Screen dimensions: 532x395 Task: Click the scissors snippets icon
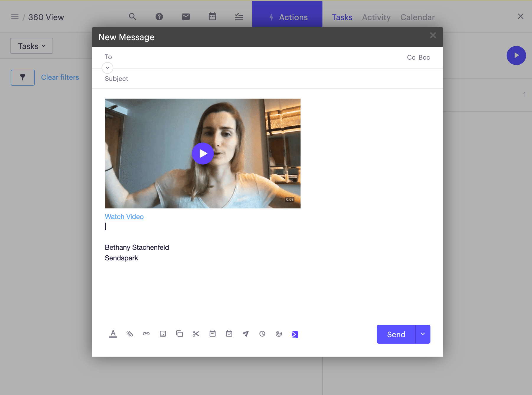(196, 334)
